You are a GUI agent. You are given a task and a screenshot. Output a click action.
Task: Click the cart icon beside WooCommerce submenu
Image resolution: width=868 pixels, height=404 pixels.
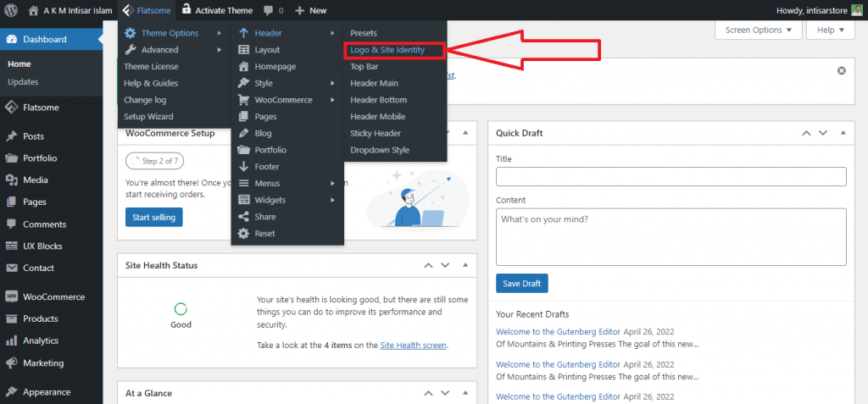point(243,100)
